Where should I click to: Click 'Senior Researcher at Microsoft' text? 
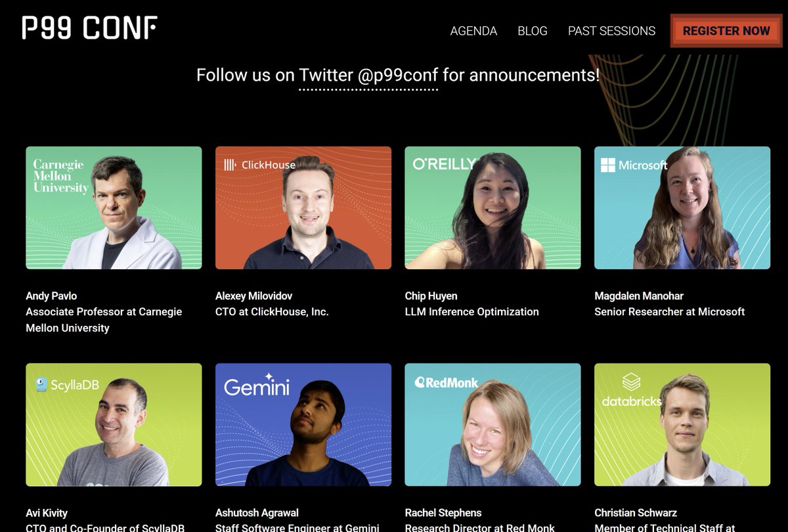[670, 312]
